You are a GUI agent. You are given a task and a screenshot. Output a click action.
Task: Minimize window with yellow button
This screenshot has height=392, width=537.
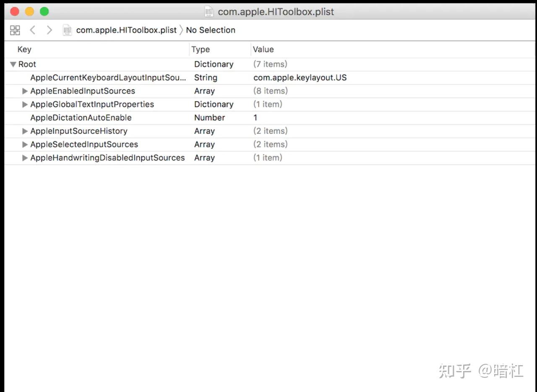[x=29, y=12]
